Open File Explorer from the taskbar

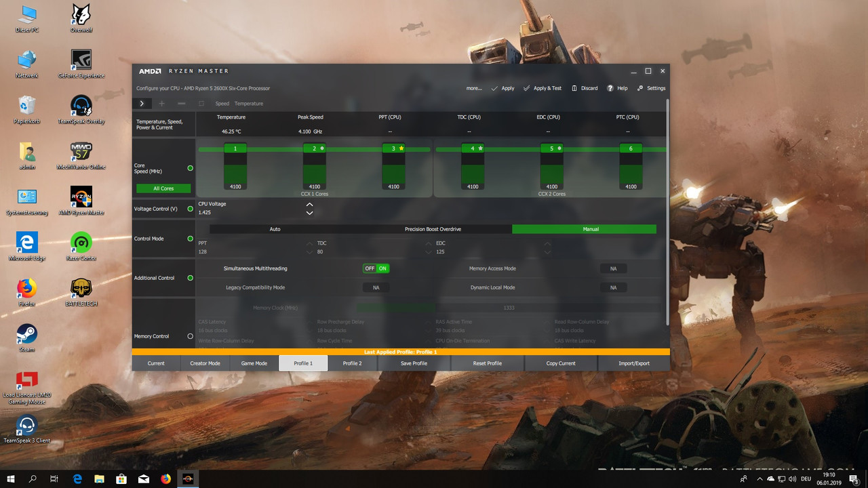100,479
